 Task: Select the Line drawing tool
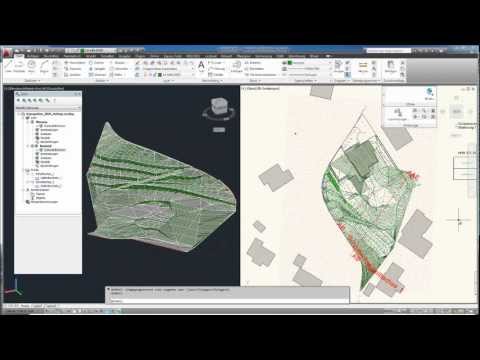9,66
